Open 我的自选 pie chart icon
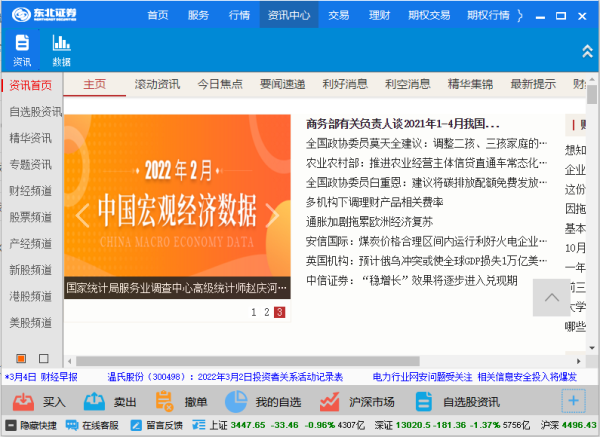This screenshot has height=437, width=600. [236, 401]
